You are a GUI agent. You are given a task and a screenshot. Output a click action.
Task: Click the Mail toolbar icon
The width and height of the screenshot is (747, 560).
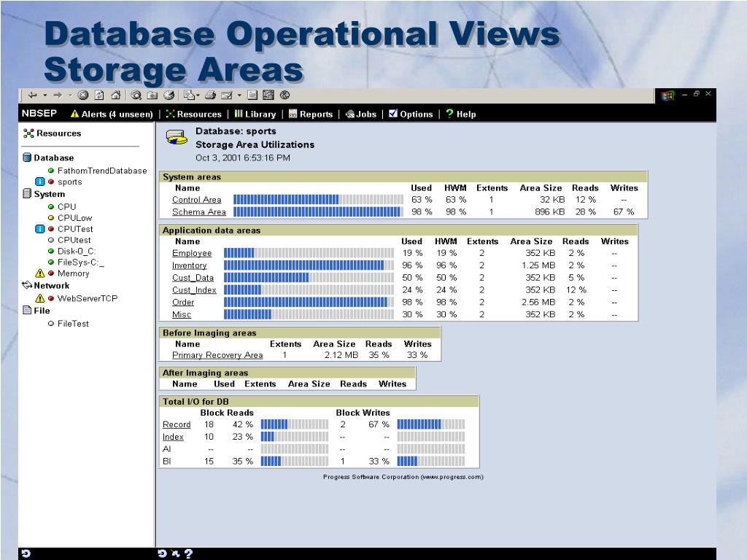pos(189,96)
